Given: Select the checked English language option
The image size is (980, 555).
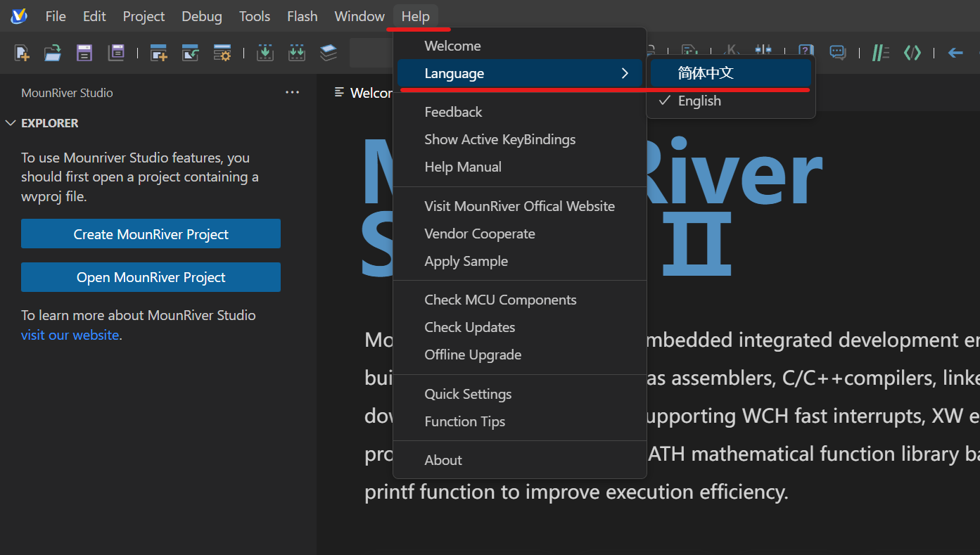Looking at the screenshot, I should [699, 101].
